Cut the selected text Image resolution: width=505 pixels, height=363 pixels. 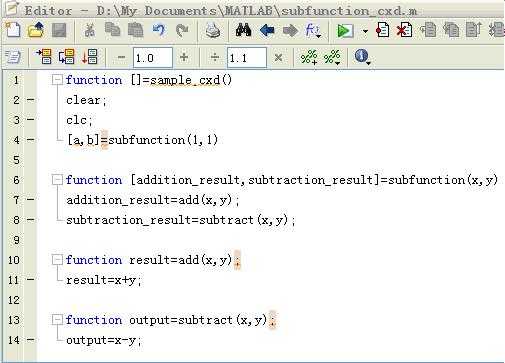point(89,30)
